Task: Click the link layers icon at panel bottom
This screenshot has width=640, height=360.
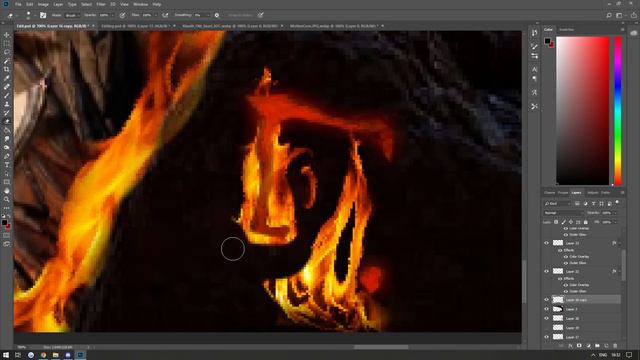Action: (561, 346)
